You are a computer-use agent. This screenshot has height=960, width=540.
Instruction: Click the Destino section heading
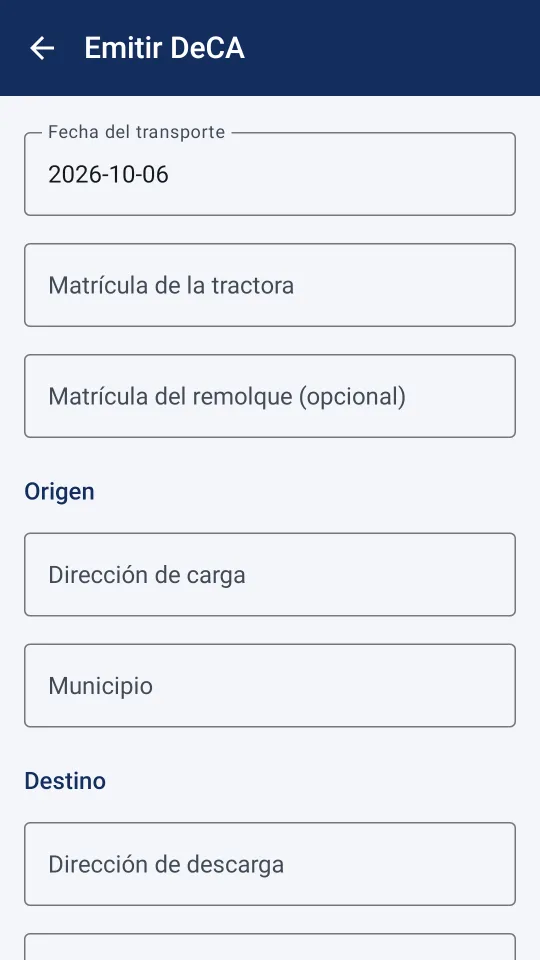tap(65, 781)
